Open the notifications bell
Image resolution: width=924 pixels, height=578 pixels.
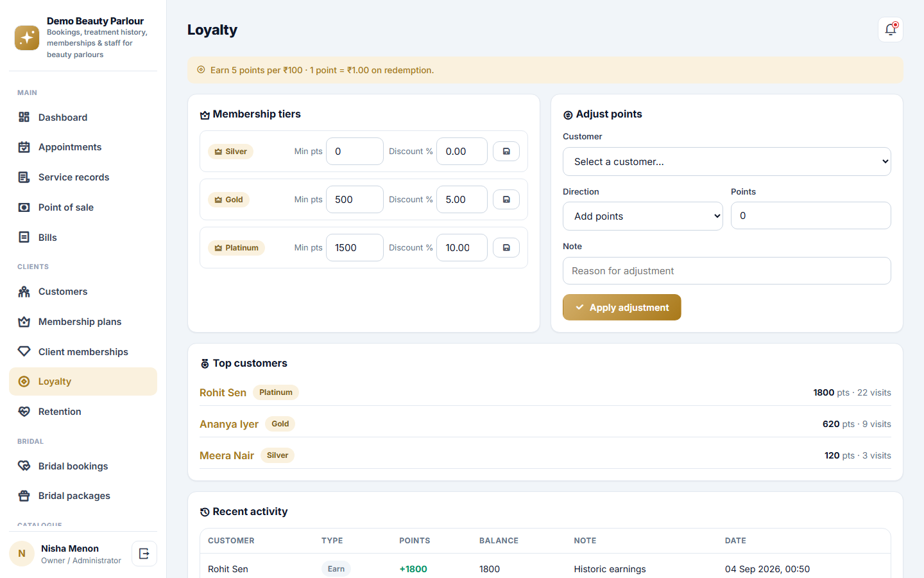pyautogui.click(x=891, y=30)
